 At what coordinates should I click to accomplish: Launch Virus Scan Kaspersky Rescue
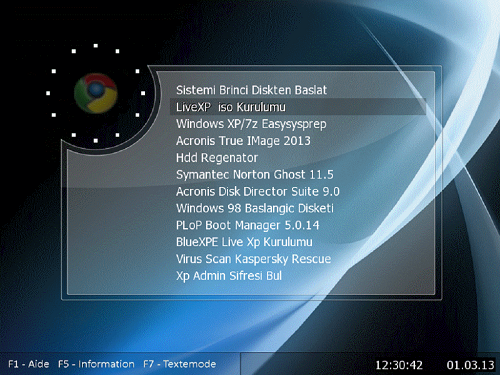coord(253,259)
